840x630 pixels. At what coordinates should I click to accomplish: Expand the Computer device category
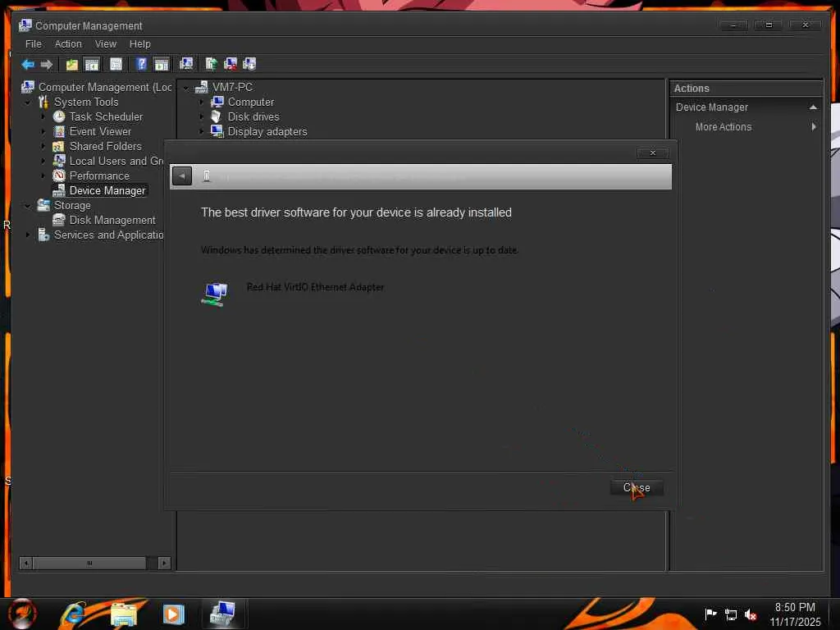[202, 102]
